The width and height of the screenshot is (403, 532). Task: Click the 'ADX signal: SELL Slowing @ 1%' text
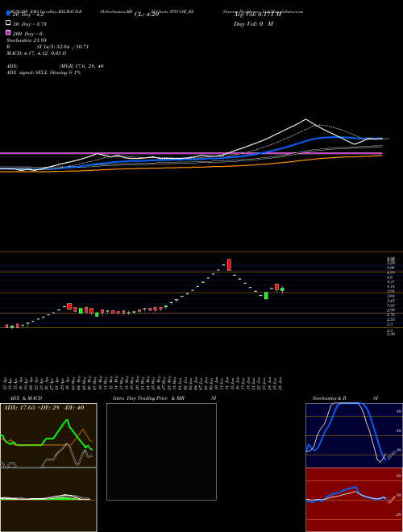(x=44, y=73)
